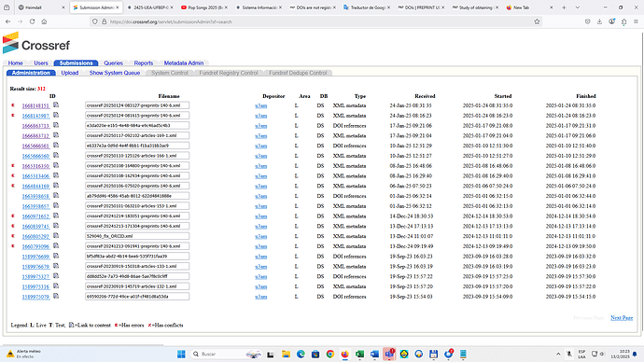Open Excel from the Windows taskbar
This screenshot has height=362, width=644.
(x=359, y=355)
